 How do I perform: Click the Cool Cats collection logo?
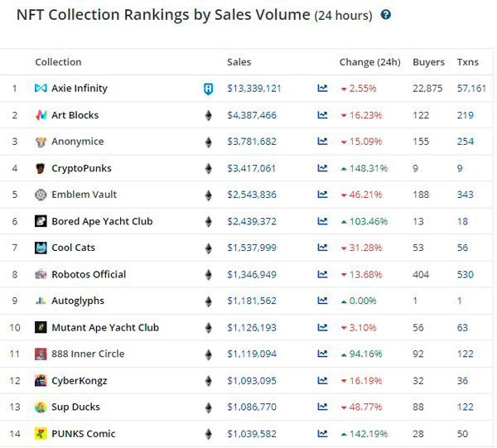tap(41, 248)
